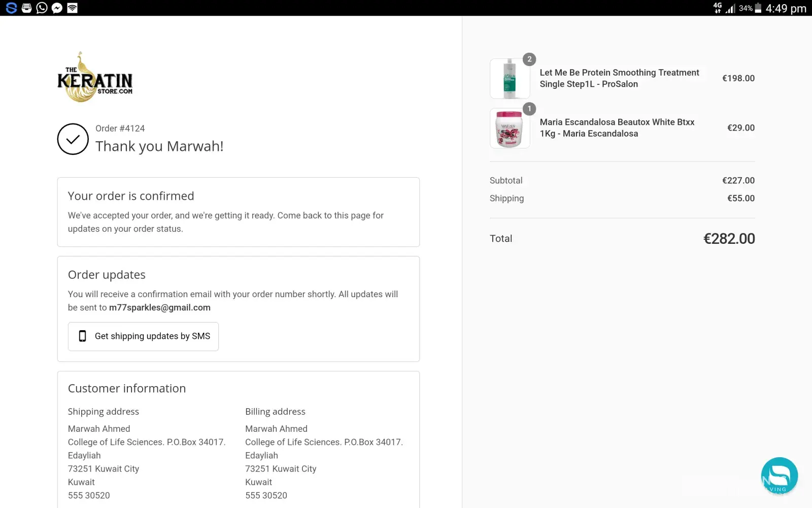Click the order confirmed checkmark circle
The height and width of the screenshot is (508, 812).
pyautogui.click(x=73, y=139)
